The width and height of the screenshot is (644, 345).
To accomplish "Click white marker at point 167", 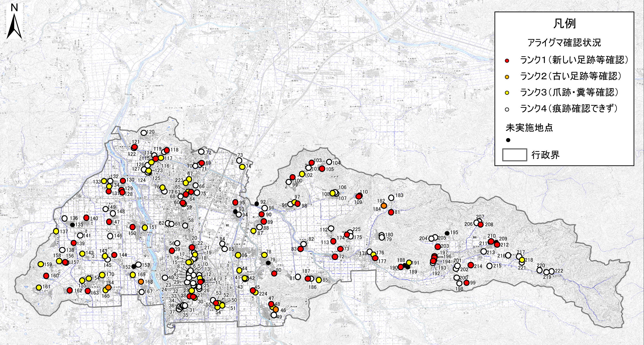I will [x=142, y=292].
